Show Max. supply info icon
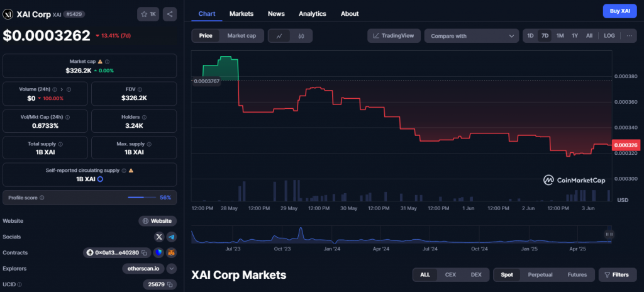The height and width of the screenshot is (292, 644). click(x=149, y=144)
